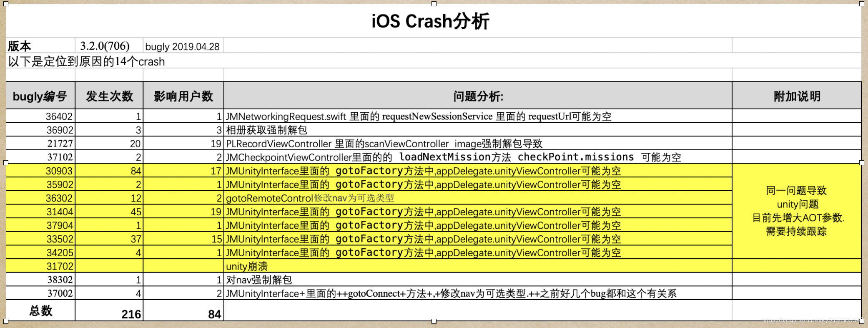Click the "发生次数" column header
Viewport: 868px width, 328px height.
109,96
